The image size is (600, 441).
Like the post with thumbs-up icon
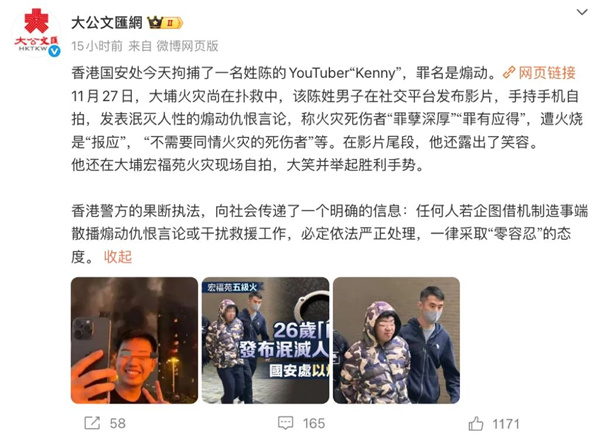point(476,424)
